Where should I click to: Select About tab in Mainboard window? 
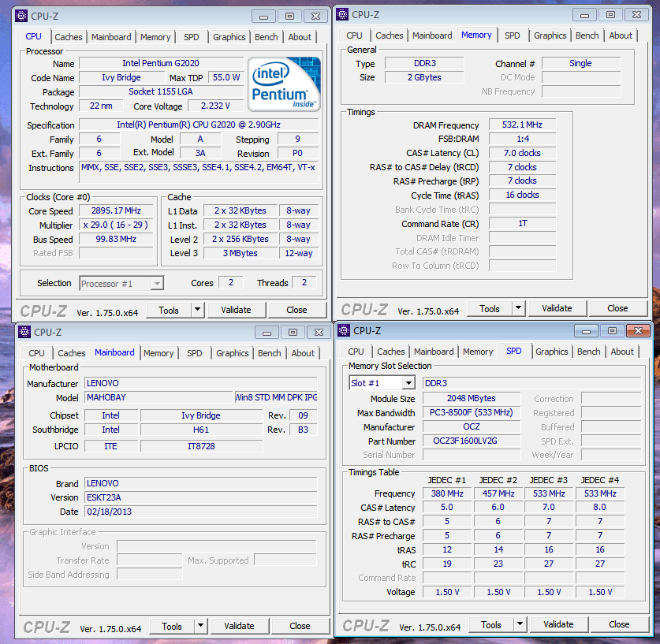pyautogui.click(x=303, y=353)
